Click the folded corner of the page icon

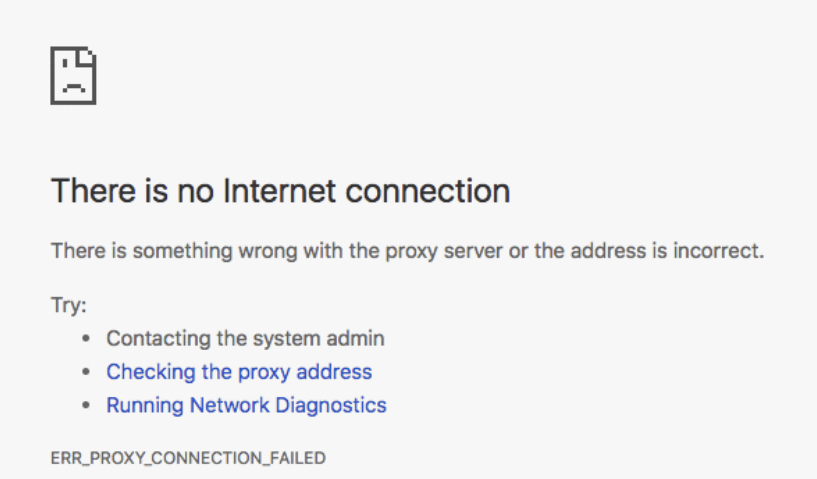[88, 56]
